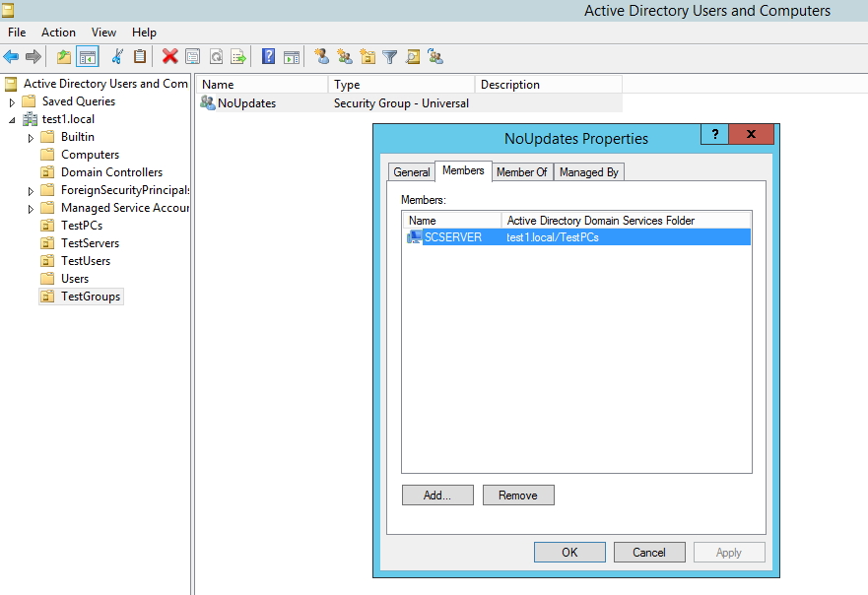Click the Remove button
Image resolution: width=868 pixels, height=595 pixels.
[x=518, y=496]
